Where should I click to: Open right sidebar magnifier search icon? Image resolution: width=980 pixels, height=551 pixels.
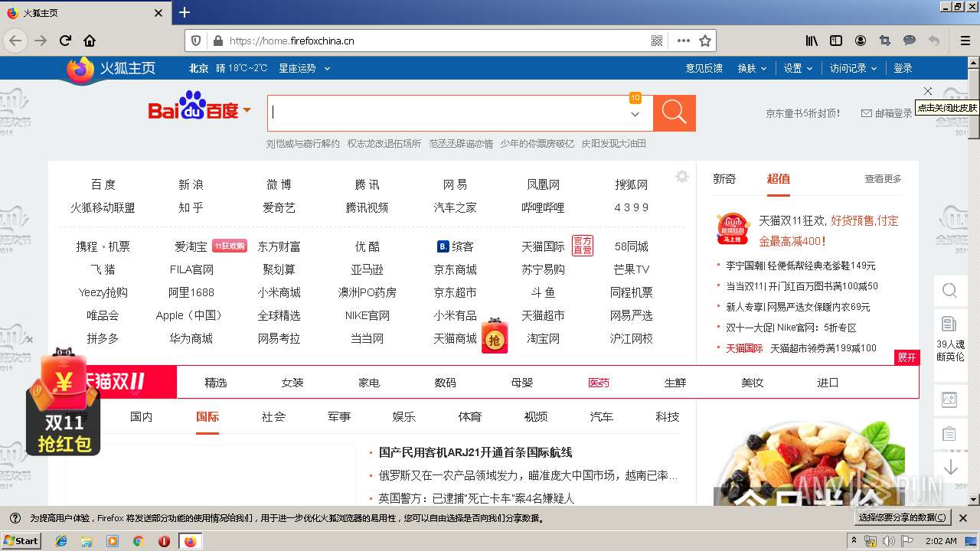coord(950,291)
